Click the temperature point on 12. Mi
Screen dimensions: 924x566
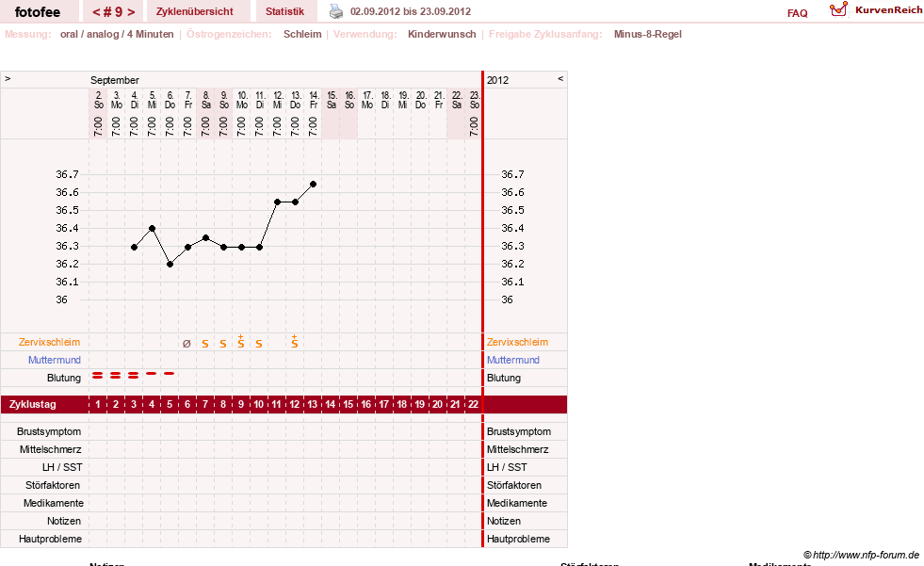pos(277,202)
